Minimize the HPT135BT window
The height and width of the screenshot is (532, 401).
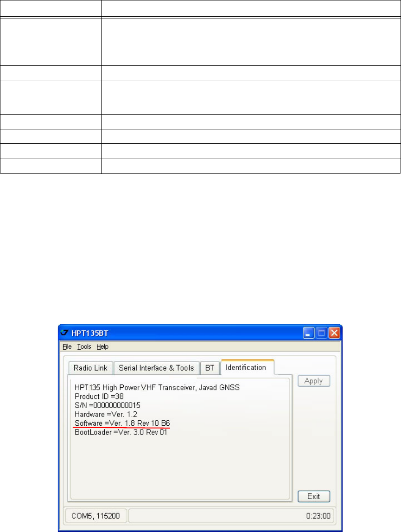tap(308, 333)
